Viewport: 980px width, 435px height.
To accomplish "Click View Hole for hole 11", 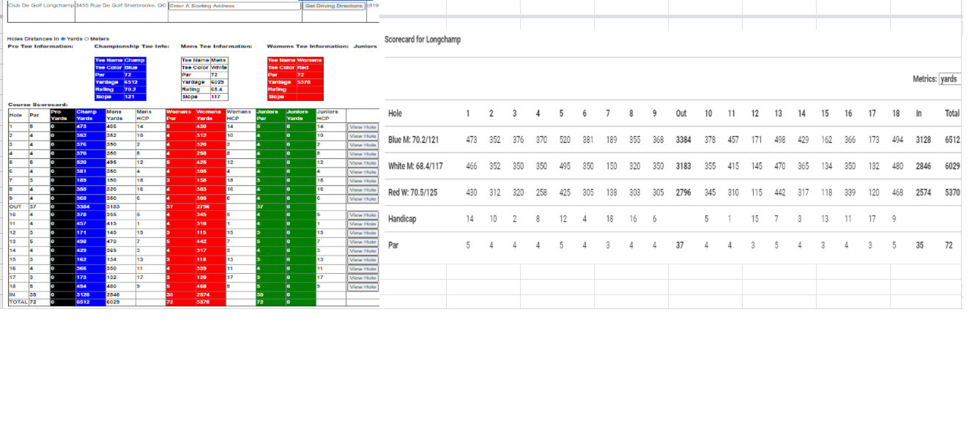I will coord(363,224).
